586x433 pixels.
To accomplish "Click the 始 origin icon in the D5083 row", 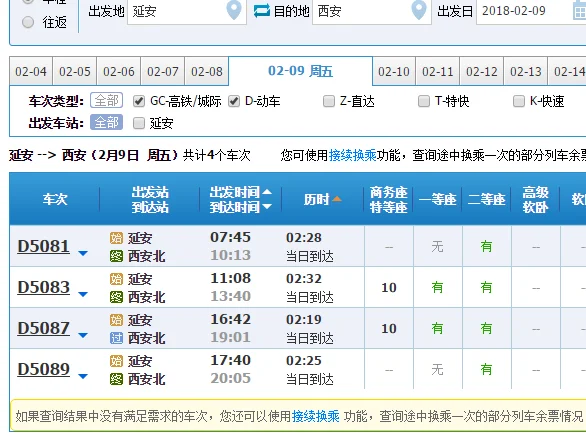I will pyautogui.click(x=116, y=279).
